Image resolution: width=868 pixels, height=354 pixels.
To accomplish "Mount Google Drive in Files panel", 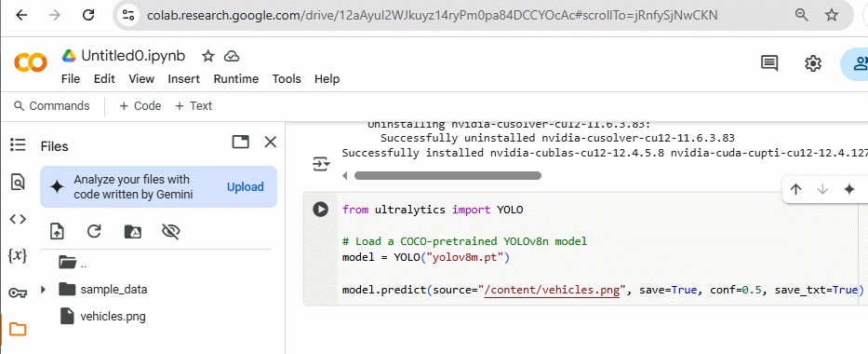I will pyautogui.click(x=132, y=232).
